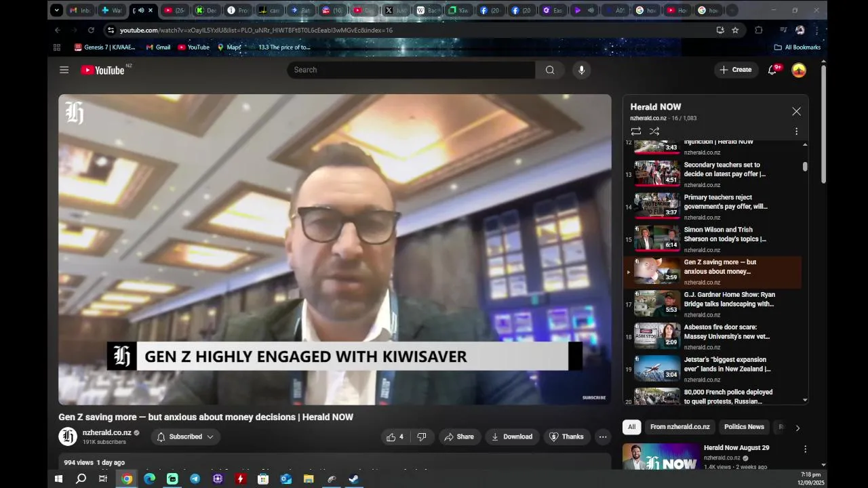Viewport: 868px width, 488px height.
Task: Toggle shuffle playlist
Action: 654,131
